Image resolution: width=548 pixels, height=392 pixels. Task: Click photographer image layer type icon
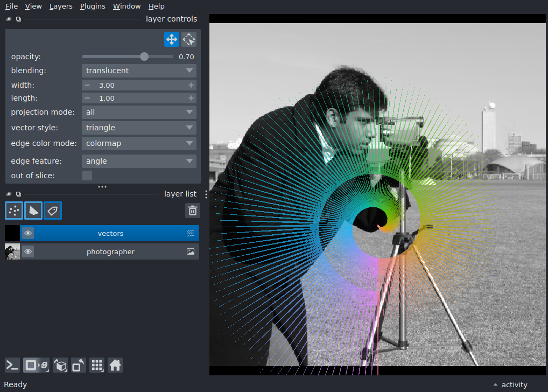[x=191, y=251]
